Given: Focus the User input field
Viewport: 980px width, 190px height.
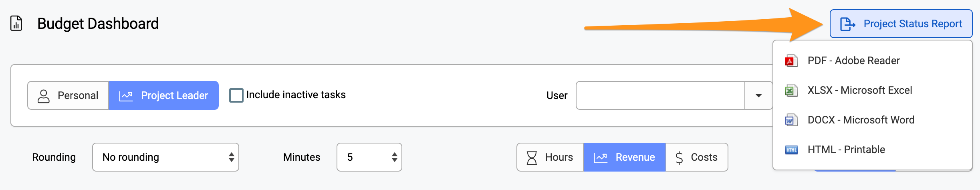Looking at the screenshot, I should pos(660,95).
